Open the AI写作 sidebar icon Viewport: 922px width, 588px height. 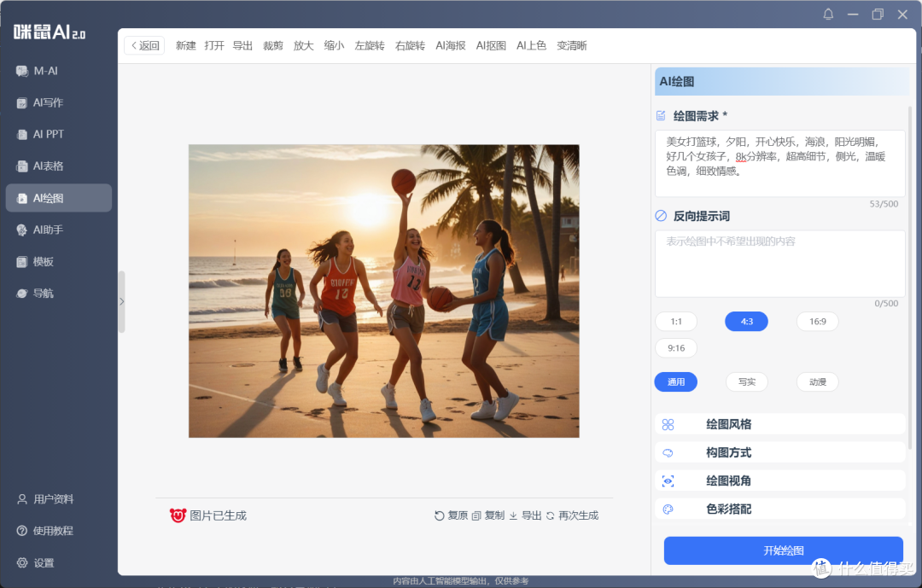pyautogui.click(x=21, y=103)
